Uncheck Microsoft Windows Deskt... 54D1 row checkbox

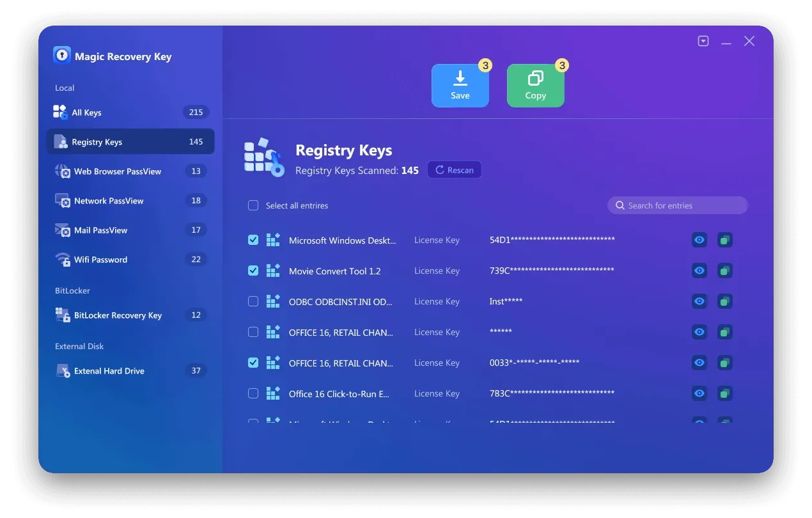tap(253, 240)
